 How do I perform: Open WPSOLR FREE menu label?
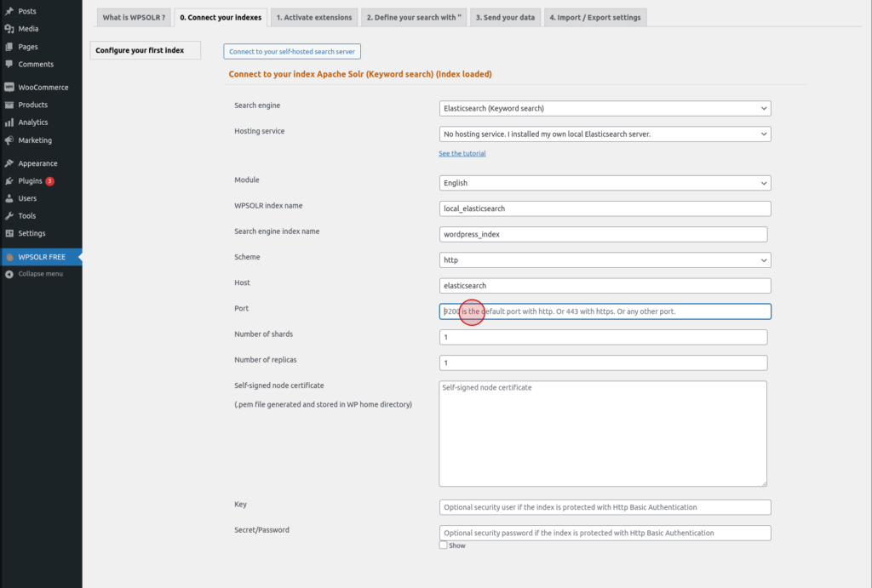(42, 257)
